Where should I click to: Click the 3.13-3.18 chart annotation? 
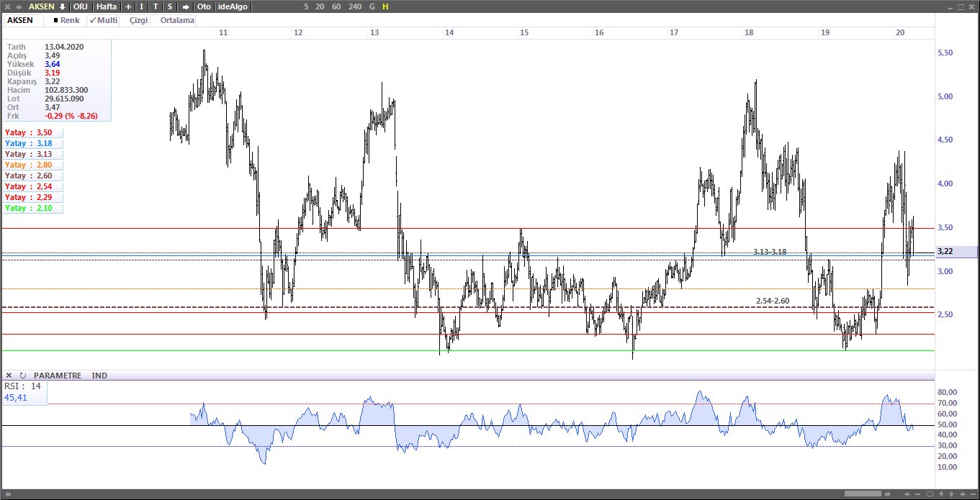(x=769, y=252)
